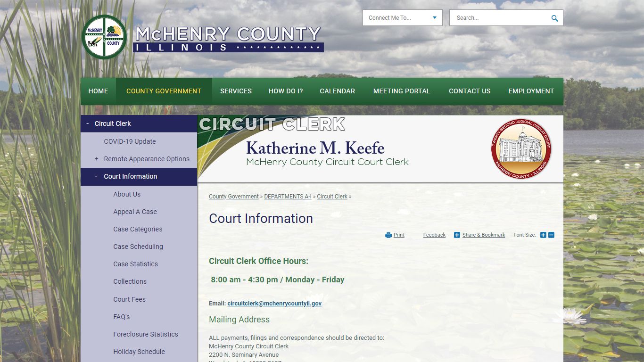Click the Search input field
Viewport: 644px width, 362px height.
click(x=500, y=18)
